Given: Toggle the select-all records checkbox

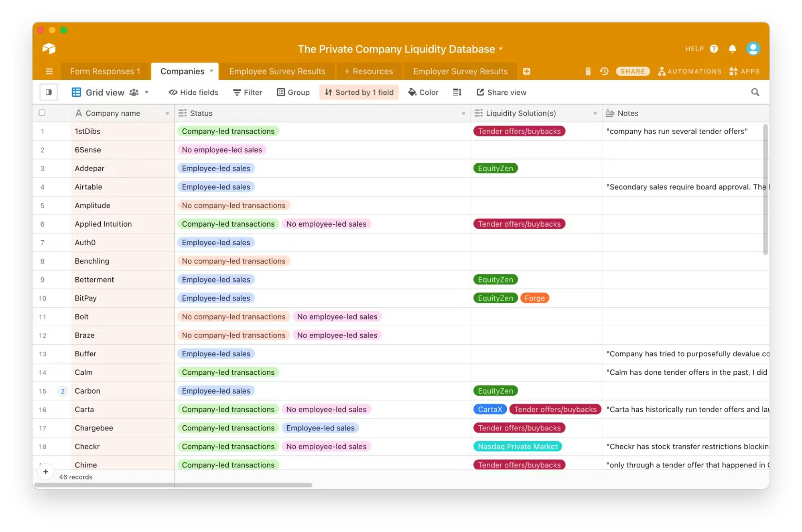Looking at the screenshot, I should click(42, 113).
